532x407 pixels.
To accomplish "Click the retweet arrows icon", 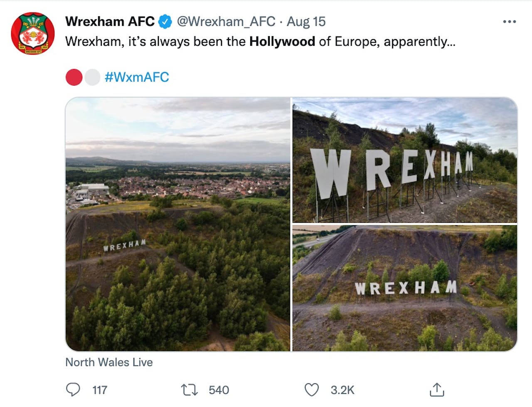I will [x=190, y=390].
